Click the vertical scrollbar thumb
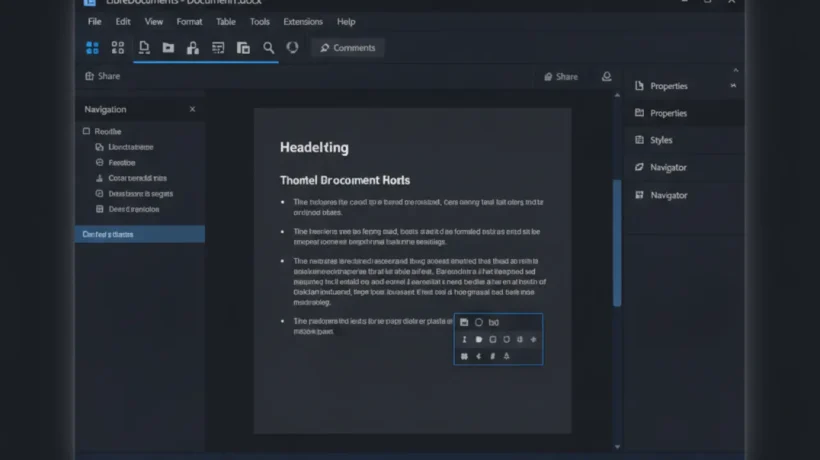 pos(617,243)
